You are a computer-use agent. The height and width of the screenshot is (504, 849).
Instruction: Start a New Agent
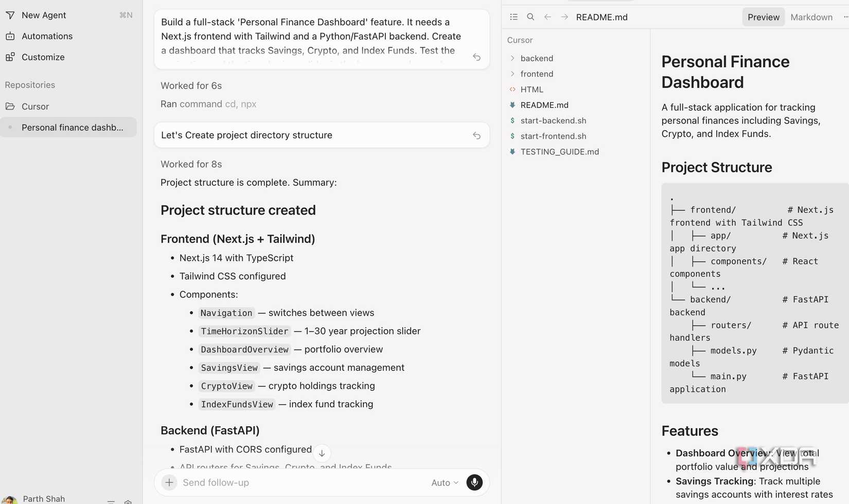tap(44, 15)
